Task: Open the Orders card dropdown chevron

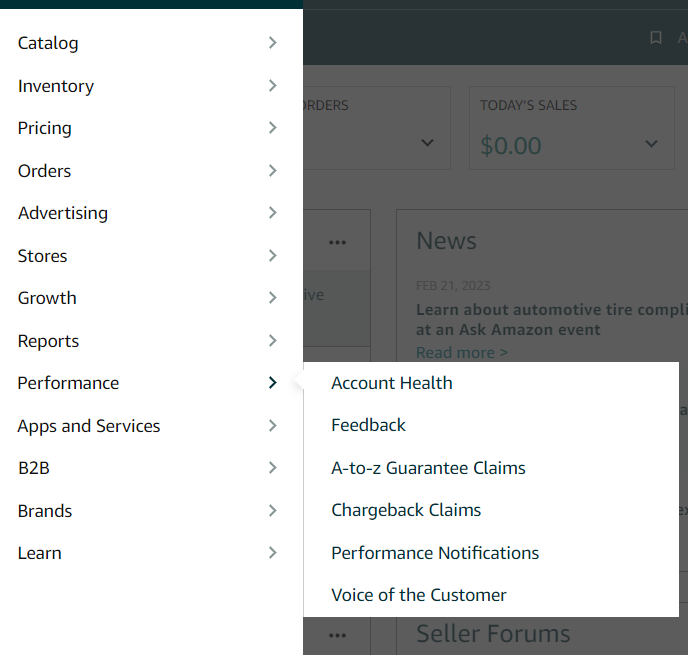Action: 428,144
